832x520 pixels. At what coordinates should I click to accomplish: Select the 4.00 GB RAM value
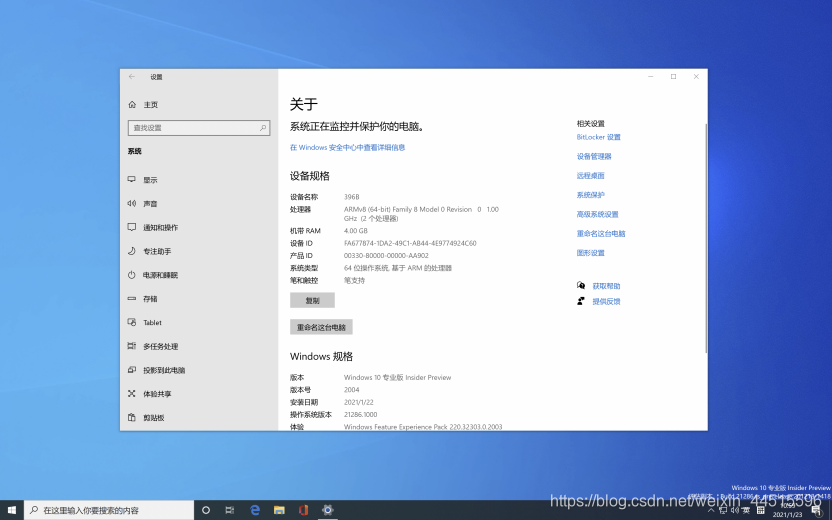point(356,231)
